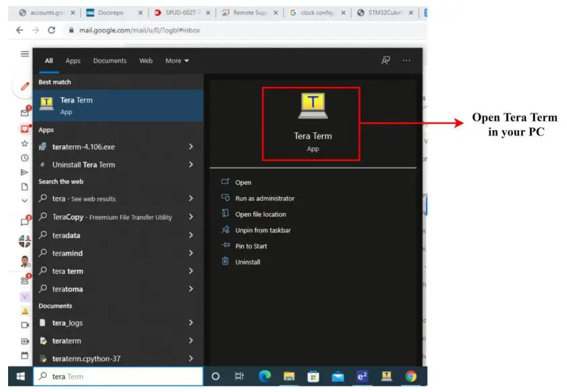Screen dimensions: 567x392
Task: Open Tera Term pinned taskbar icon
Action: point(387,376)
